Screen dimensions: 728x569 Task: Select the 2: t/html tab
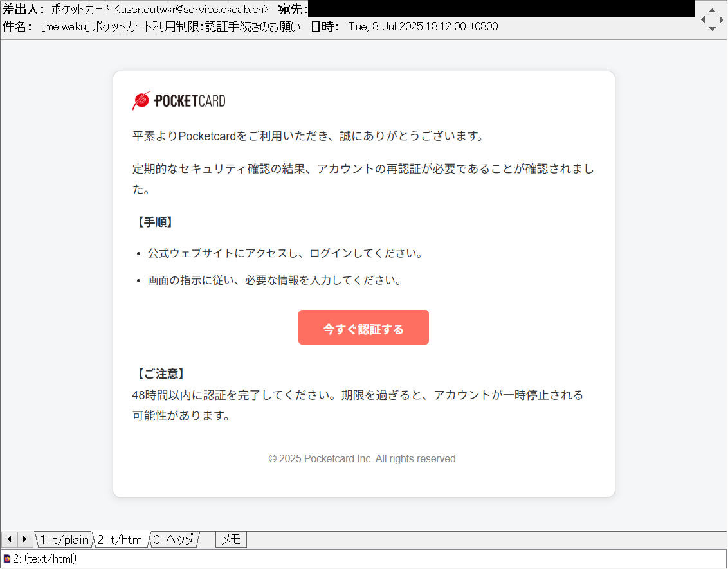pos(120,539)
